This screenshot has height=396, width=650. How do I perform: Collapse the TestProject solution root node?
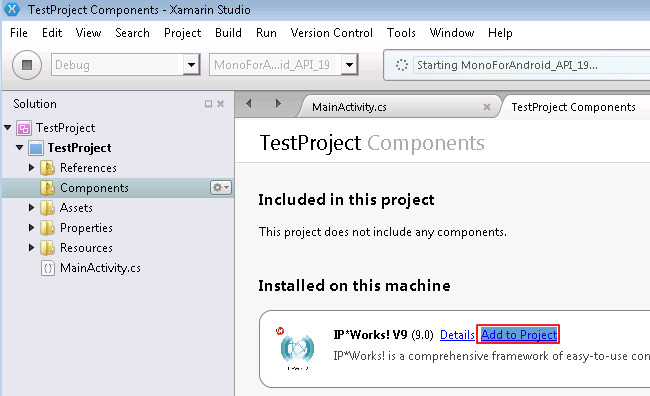[x=7, y=127]
